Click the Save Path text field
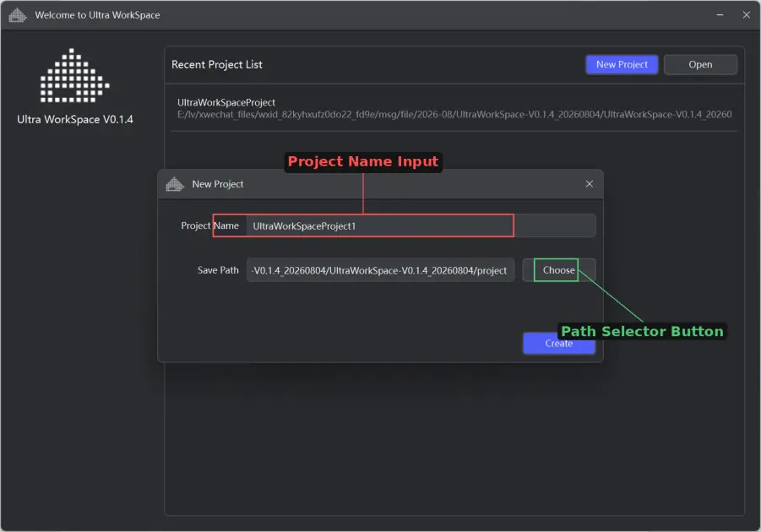 coord(380,270)
